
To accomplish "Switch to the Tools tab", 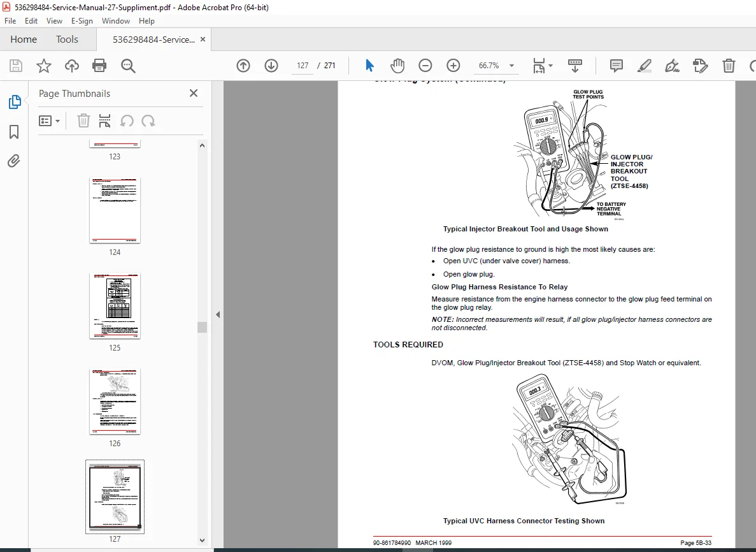I will coord(67,40).
